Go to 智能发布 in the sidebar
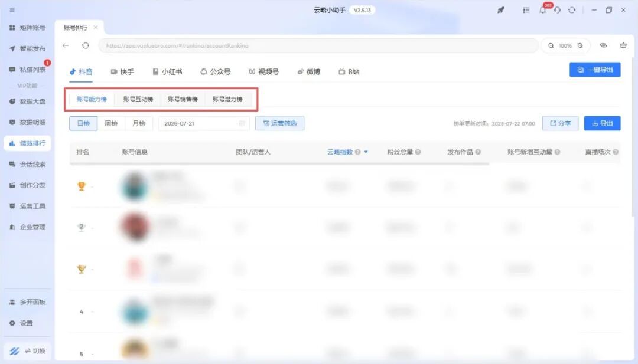 click(27, 48)
